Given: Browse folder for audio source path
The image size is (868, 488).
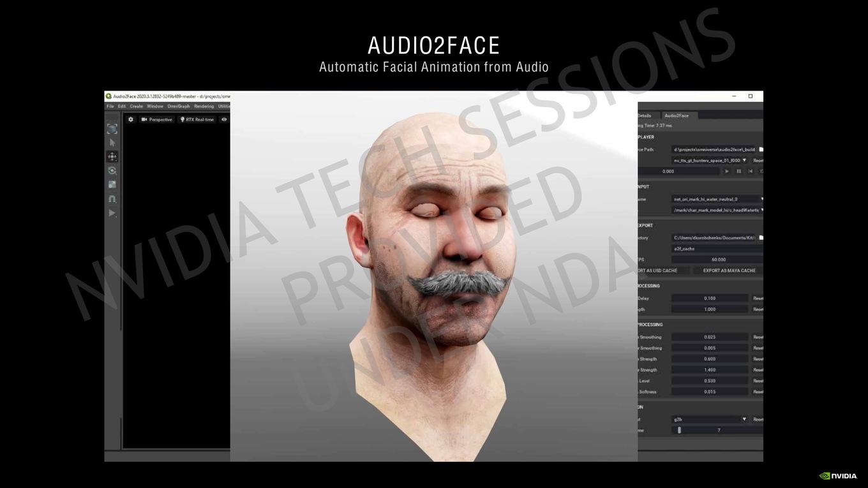Looking at the screenshot, I should [x=761, y=149].
